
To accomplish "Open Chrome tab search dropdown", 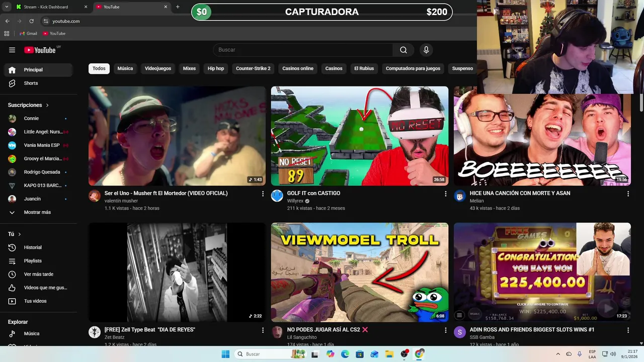I will point(7,7).
